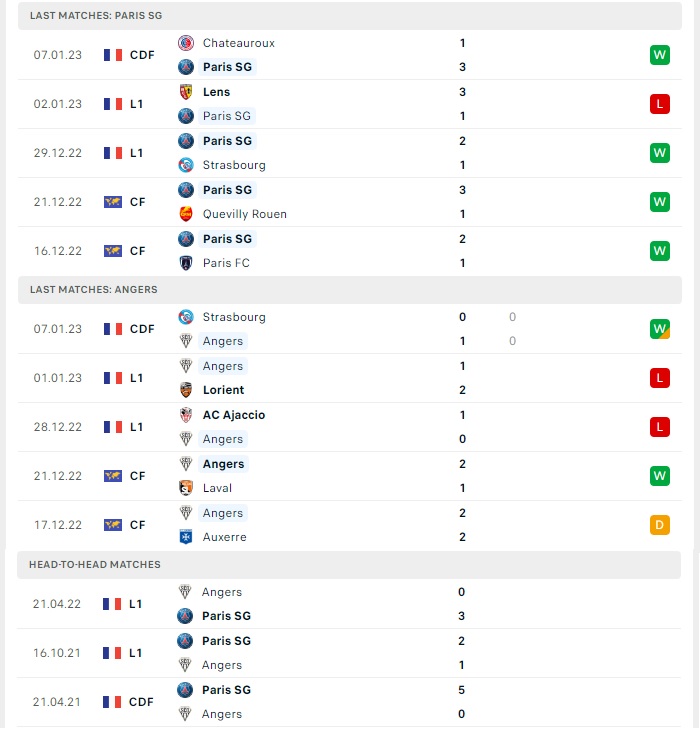
Task: Click the Chateauroux club crest icon
Action: tap(186, 43)
